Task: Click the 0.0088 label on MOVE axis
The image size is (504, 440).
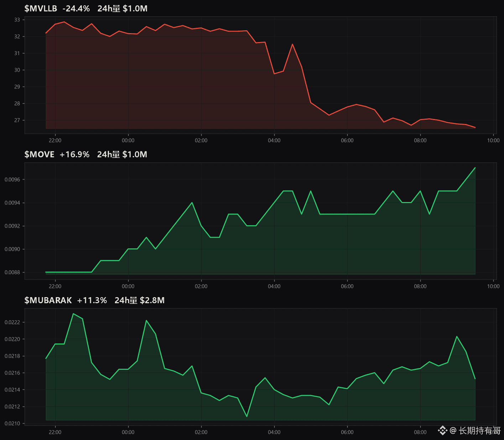Action: pos(12,272)
